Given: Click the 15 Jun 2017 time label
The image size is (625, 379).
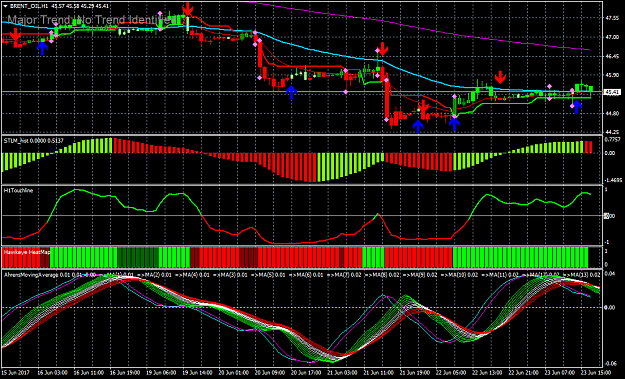Looking at the screenshot, I should pyautogui.click(x=16, y=373).
